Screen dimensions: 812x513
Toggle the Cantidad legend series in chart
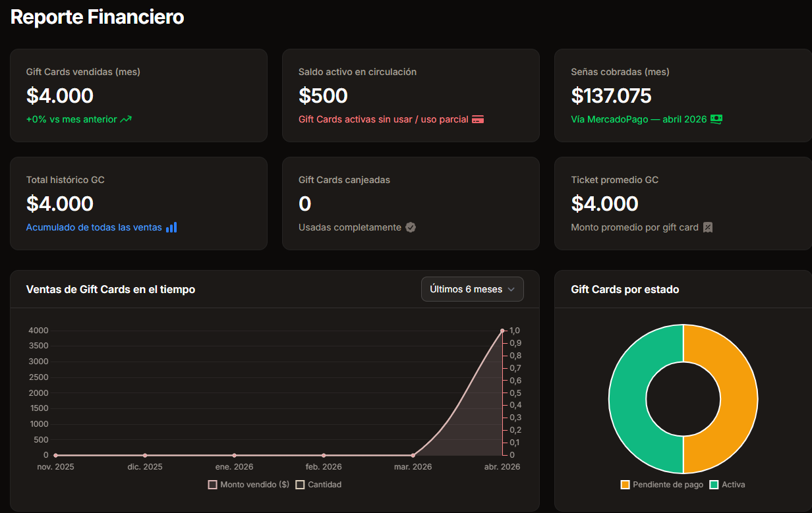318,485
